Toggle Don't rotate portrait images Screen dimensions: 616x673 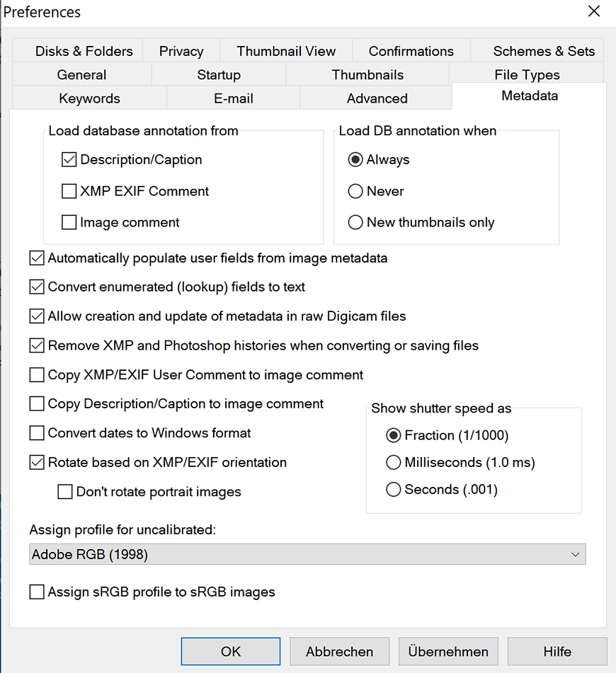[65, 492]
